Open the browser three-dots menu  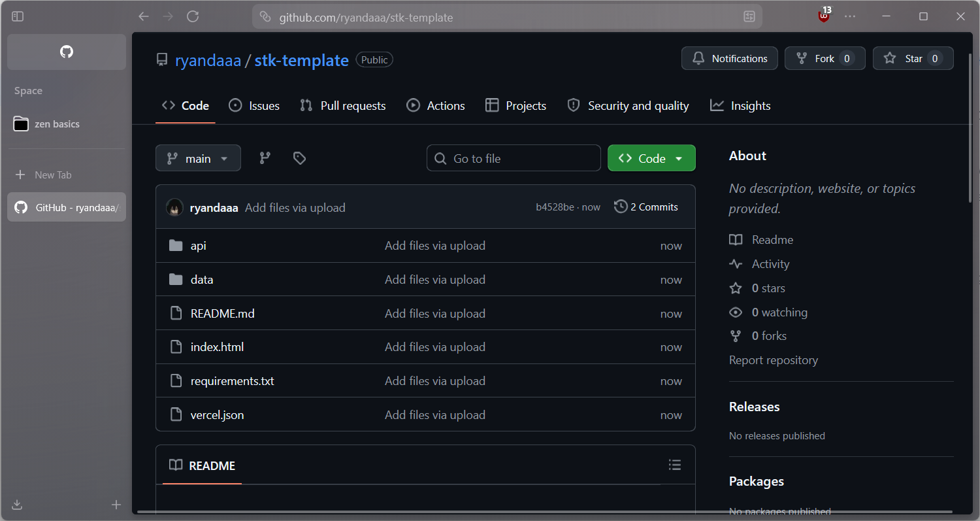point(850,16)
